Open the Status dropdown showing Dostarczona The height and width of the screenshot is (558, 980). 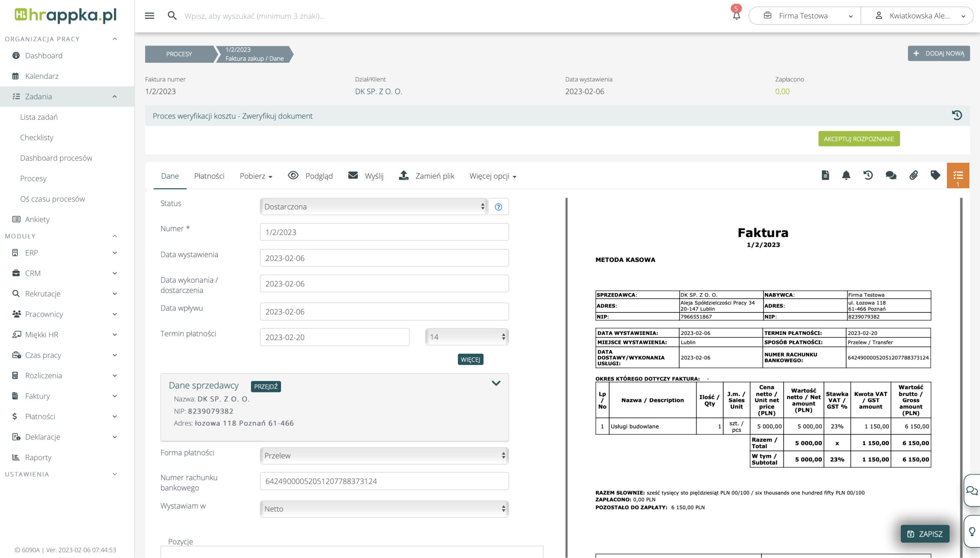coord(374,207)
